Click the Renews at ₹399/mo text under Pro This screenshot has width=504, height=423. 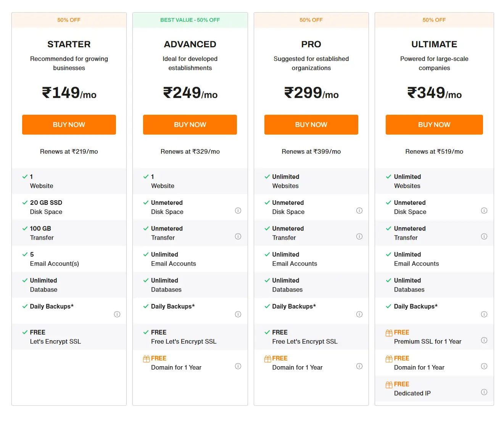(x=311, y=151)
